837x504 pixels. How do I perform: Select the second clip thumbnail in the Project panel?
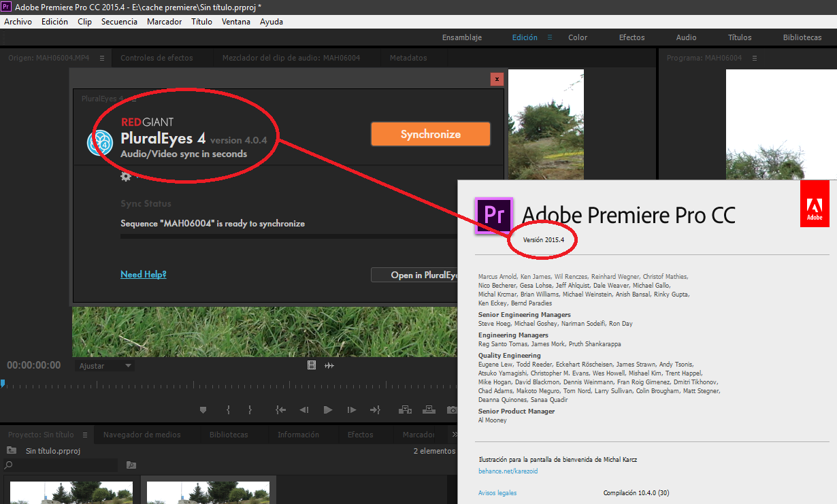point(208,492)
